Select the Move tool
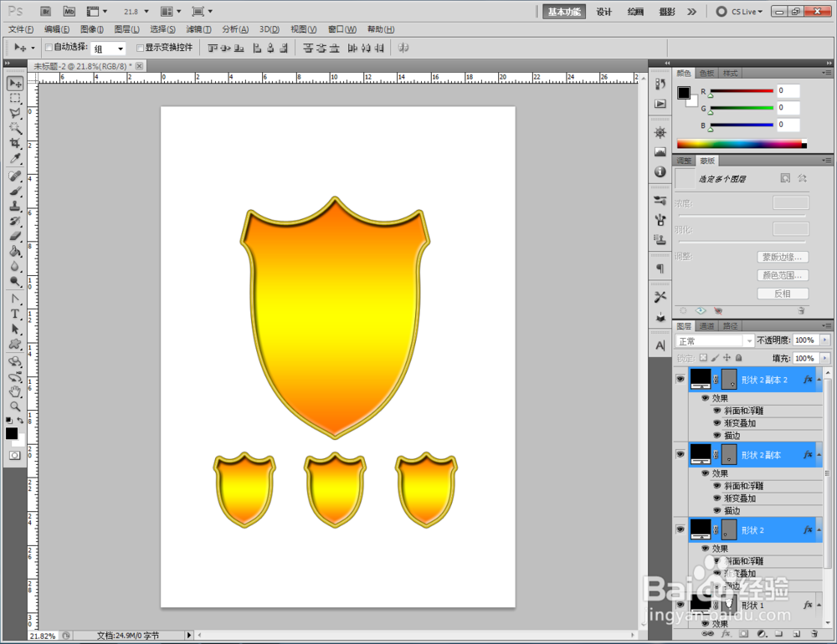This screenshot has height=644, width=837. 15,84
